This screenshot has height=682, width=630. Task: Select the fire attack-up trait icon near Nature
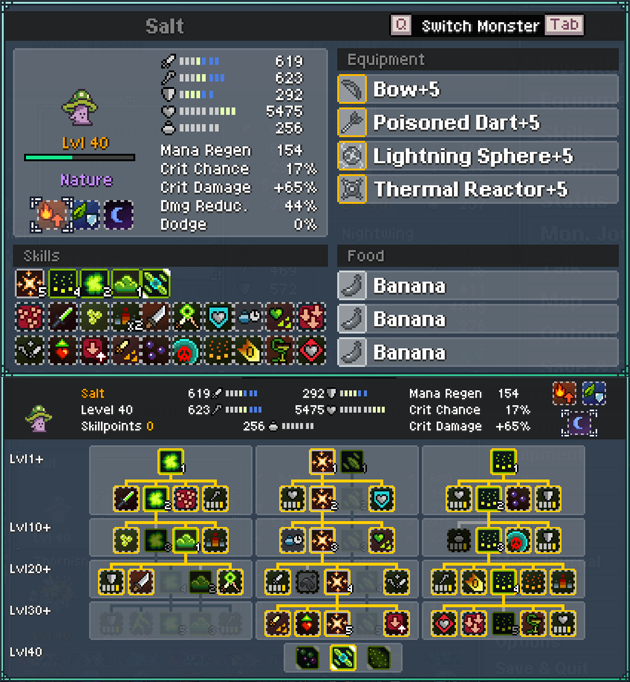point(51,215)
